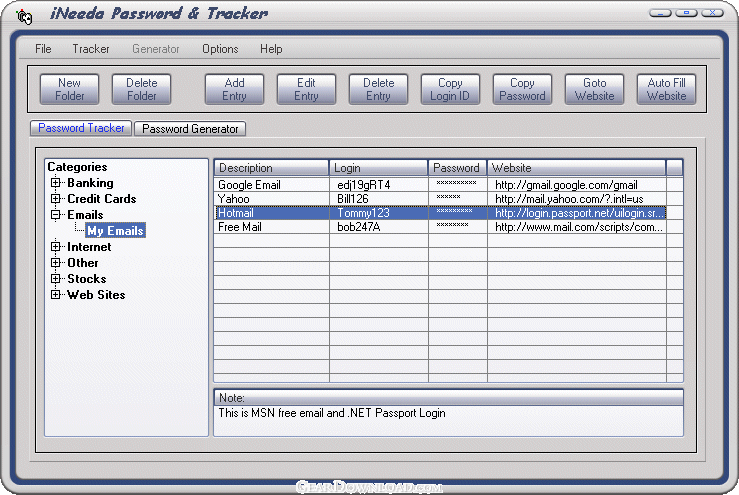Open the Help menu

tap(271, 49)
